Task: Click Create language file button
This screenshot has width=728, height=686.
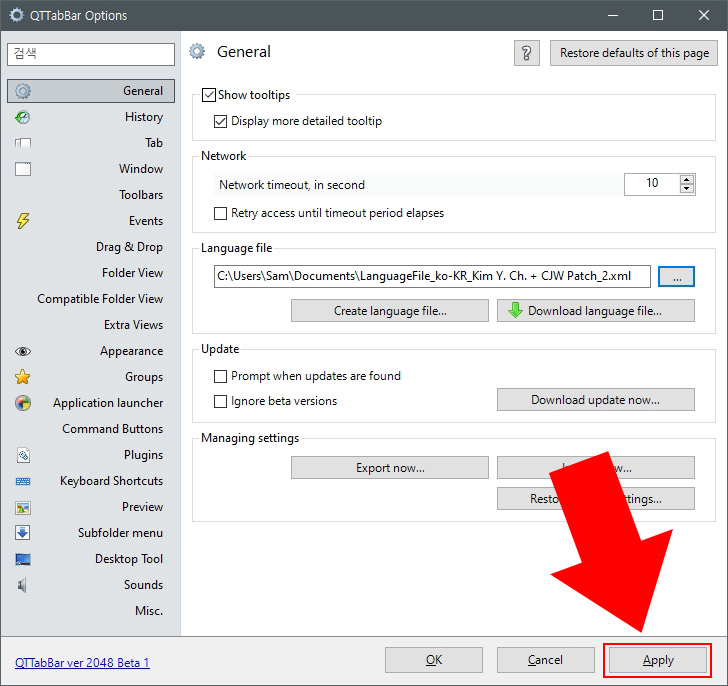Action: pos(390,311)
